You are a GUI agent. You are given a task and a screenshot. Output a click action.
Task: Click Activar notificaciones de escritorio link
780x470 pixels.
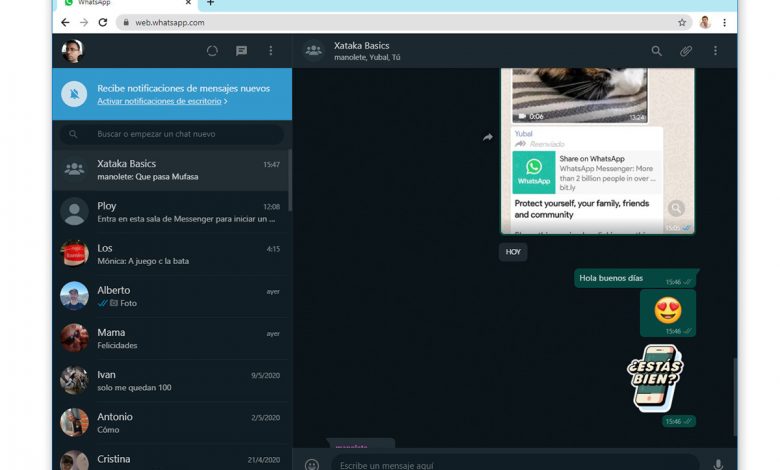pyautogui.click(x=159, y=101)
